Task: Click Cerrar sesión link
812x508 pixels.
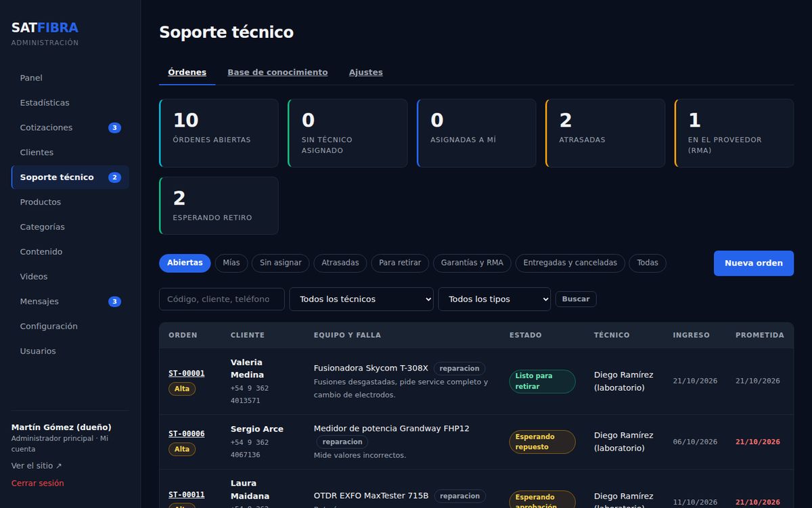Action: coord(38,484)
